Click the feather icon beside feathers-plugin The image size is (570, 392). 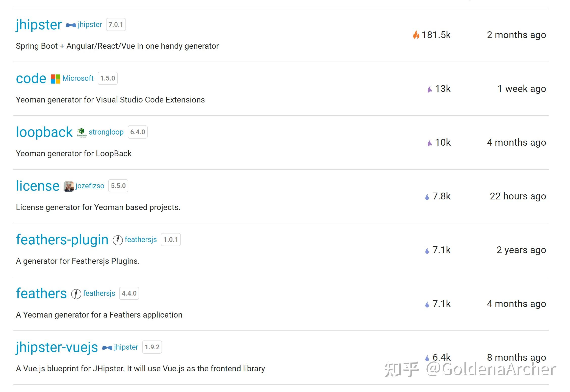pyautogui.click(x=118, y=239)
